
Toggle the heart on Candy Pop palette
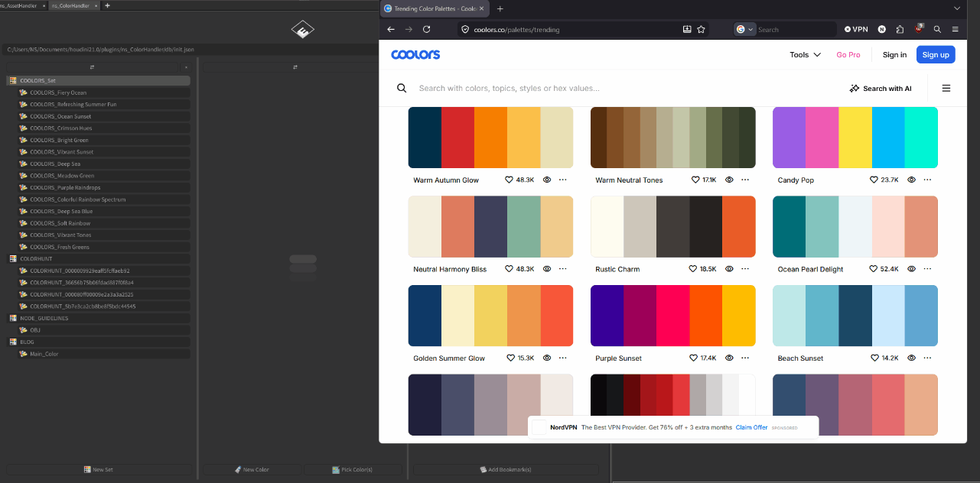point(874,180)
